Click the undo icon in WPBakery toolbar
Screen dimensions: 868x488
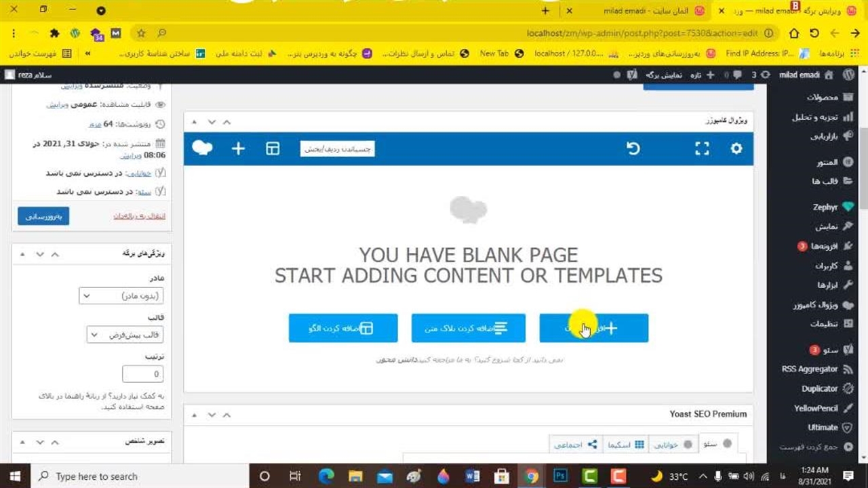[x=633, y=148]
